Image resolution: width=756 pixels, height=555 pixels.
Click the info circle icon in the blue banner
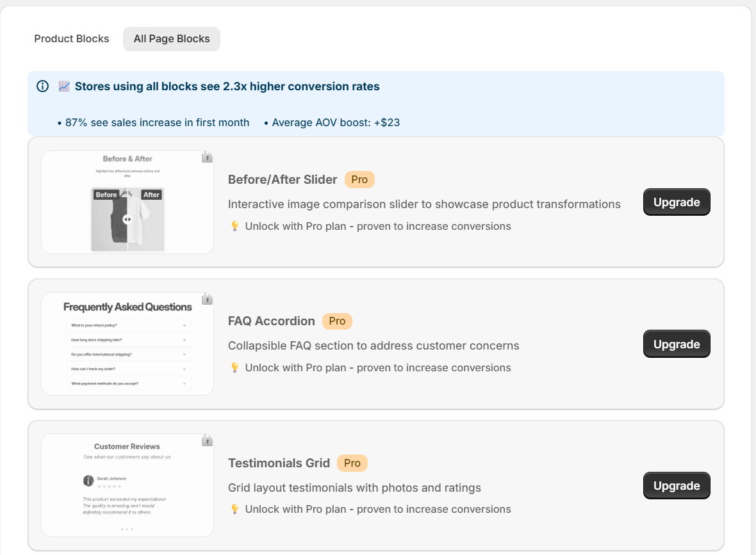pyautogui.click(x=43, y=86)
